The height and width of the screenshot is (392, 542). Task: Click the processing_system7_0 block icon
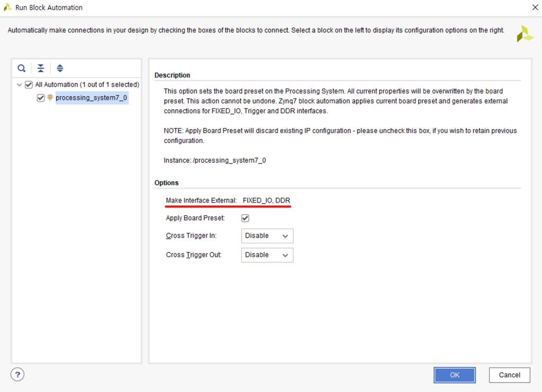[50, 98]
